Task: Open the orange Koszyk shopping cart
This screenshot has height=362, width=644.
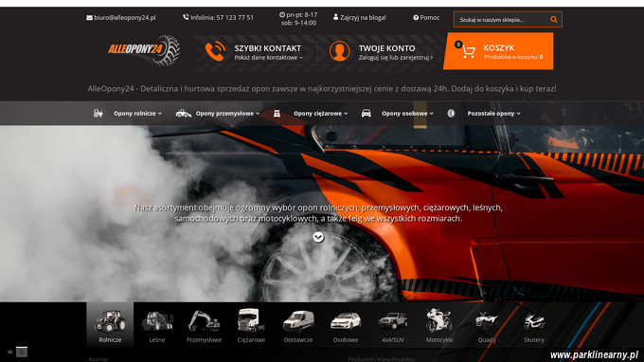Action: pos(498,51)
